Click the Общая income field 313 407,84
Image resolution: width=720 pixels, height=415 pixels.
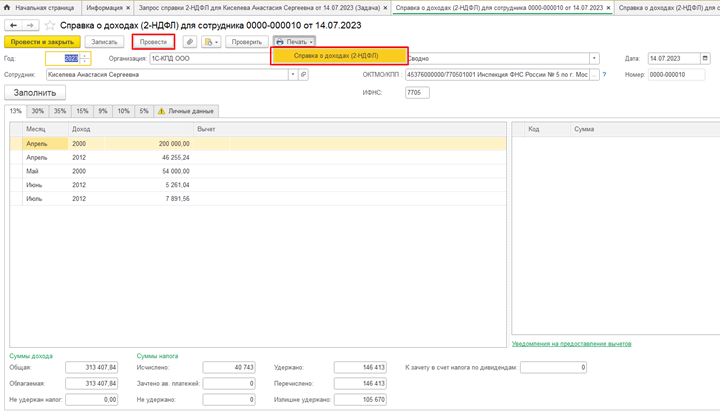(91, 367)
